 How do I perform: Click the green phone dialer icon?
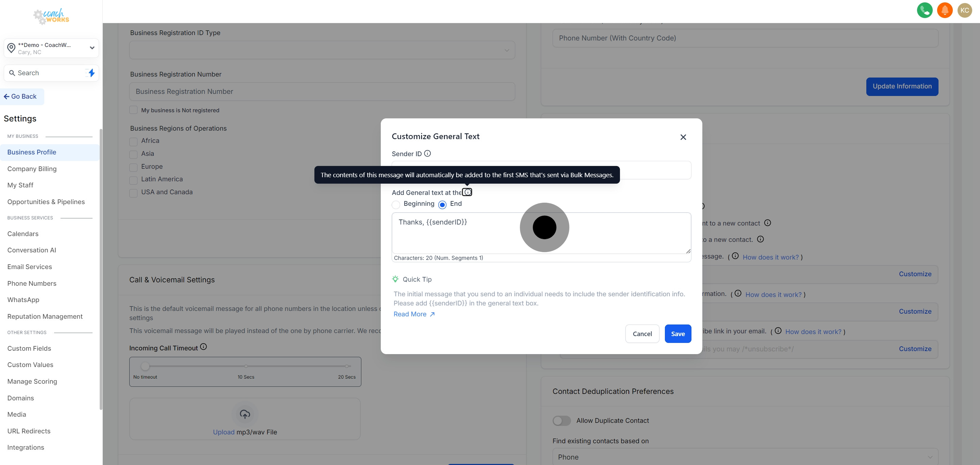[x=925, y=10]
